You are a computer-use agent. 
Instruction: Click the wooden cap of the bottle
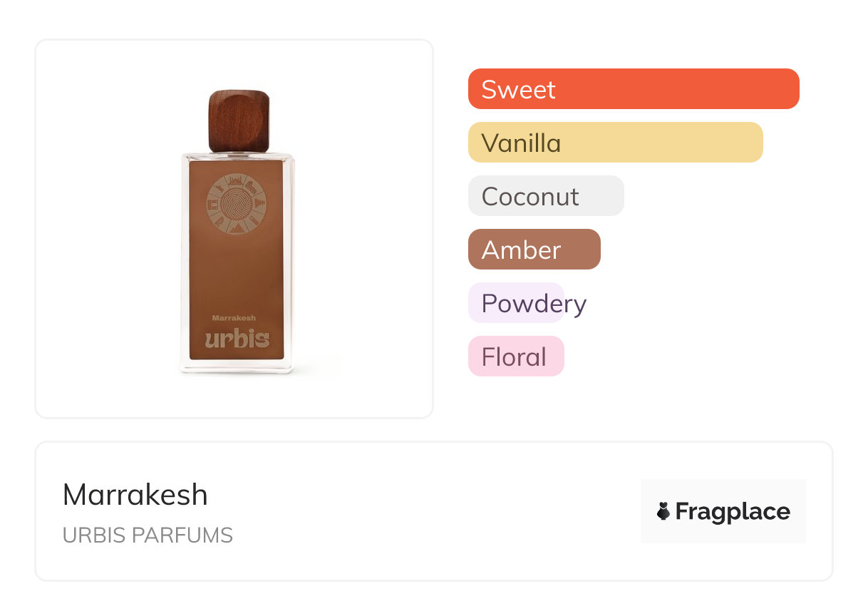coord(238,120)
